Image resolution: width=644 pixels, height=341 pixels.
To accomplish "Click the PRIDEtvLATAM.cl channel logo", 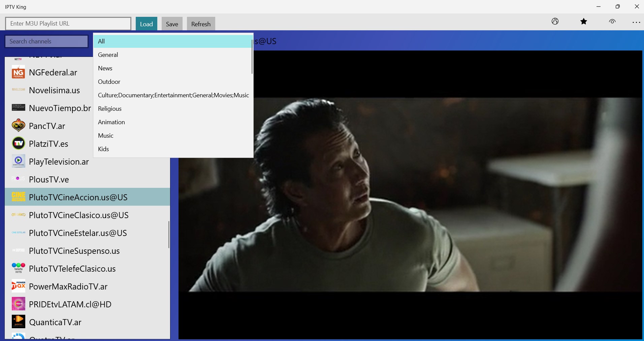I will click(x=18, y=304).
